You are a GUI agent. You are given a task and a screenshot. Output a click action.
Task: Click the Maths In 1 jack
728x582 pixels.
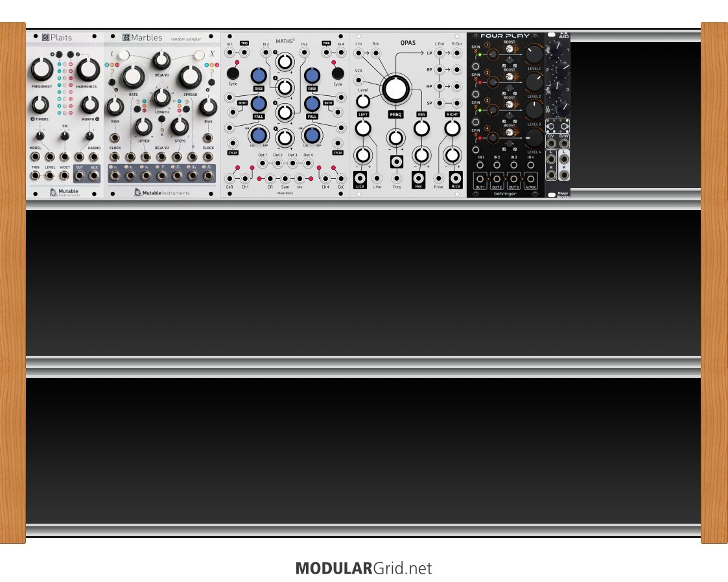[230, 52]
